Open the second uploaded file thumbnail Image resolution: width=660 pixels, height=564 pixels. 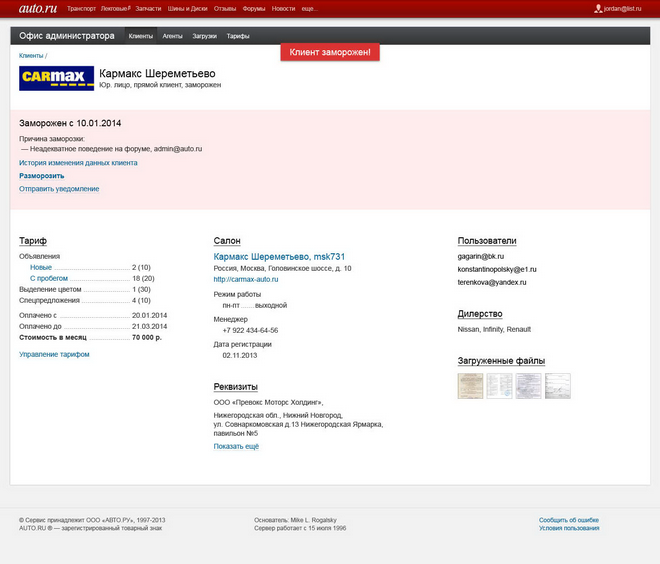click(x=499, y=386)
